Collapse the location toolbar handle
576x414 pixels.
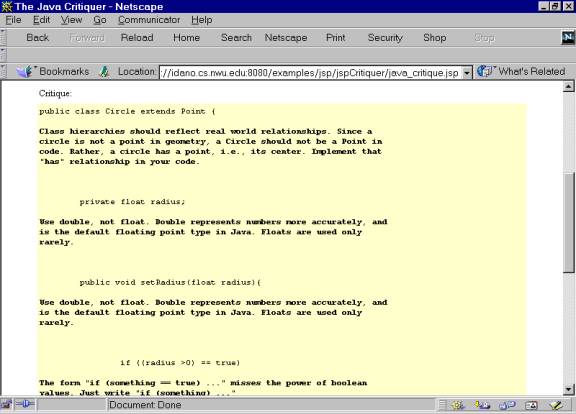[x=3, y=71]
